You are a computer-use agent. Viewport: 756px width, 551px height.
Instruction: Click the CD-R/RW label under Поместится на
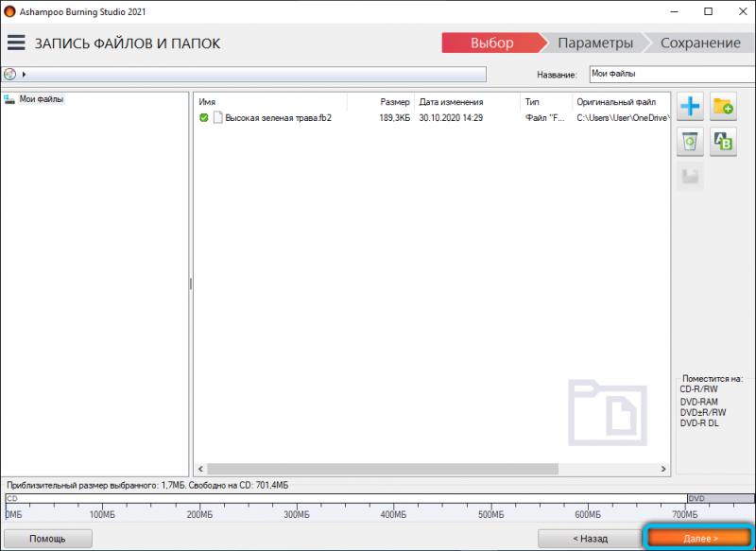point(698,389)
